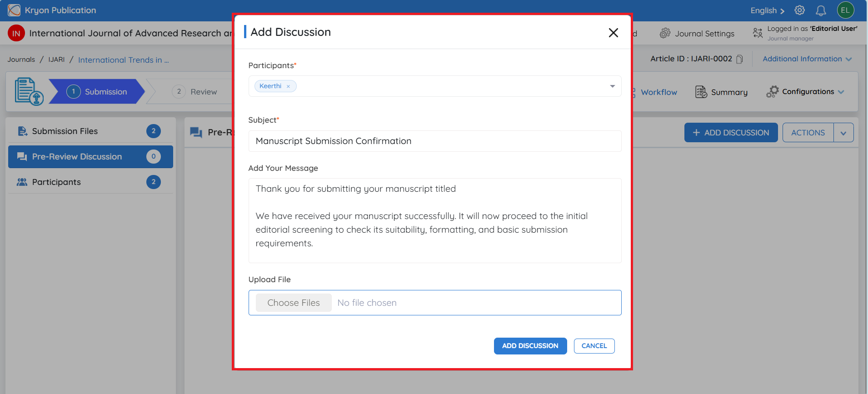868x394 pixels.
Task: Open notifications bell icon
Action: coord(821,10)
